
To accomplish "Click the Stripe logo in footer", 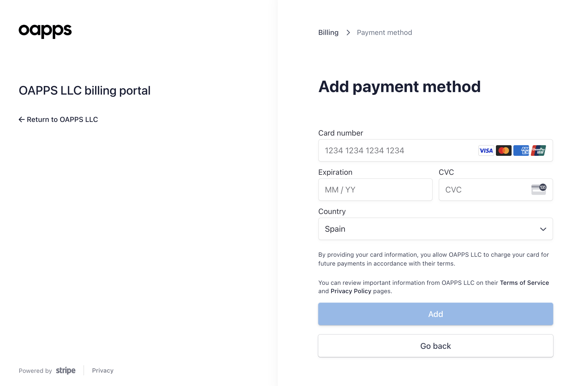I will click(66, 371).
